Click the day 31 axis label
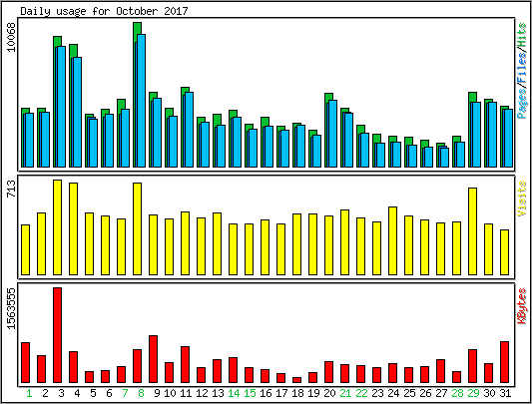The image size is (532, 404). pyautogui.click(x=505, y=393)
